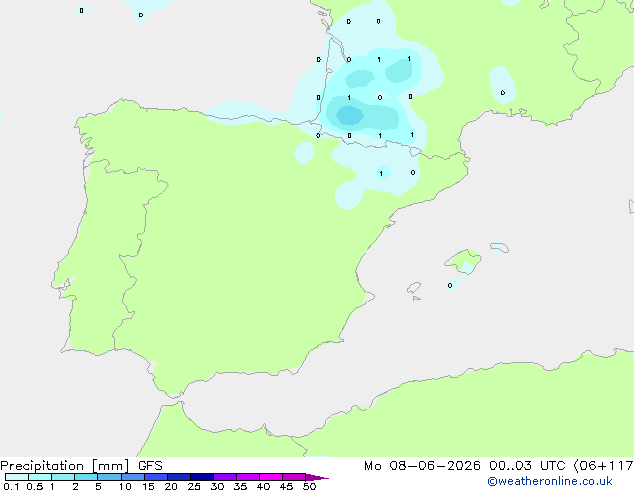Select the legend swatch between 20 and 25
This screenshot has height=490, width=634.
tap(179, 477)
